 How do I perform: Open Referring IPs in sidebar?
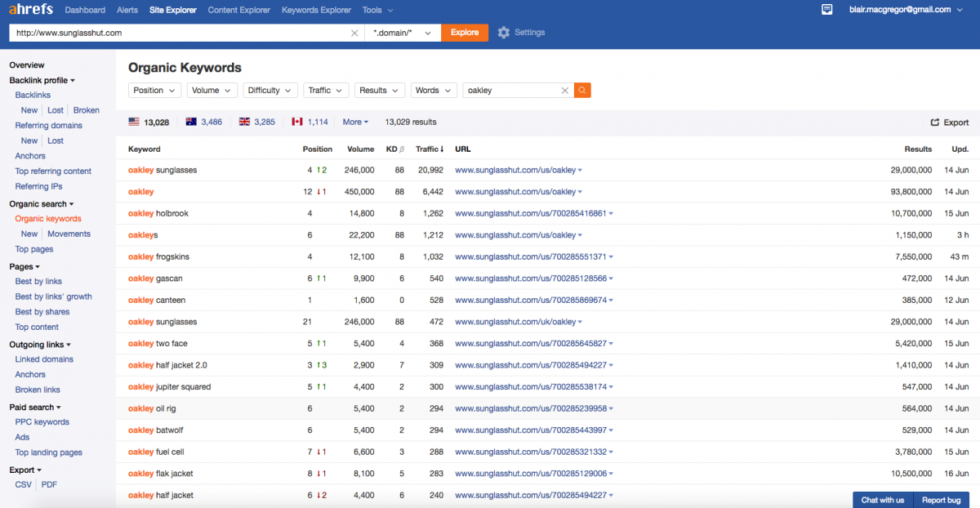pos(38,186)
